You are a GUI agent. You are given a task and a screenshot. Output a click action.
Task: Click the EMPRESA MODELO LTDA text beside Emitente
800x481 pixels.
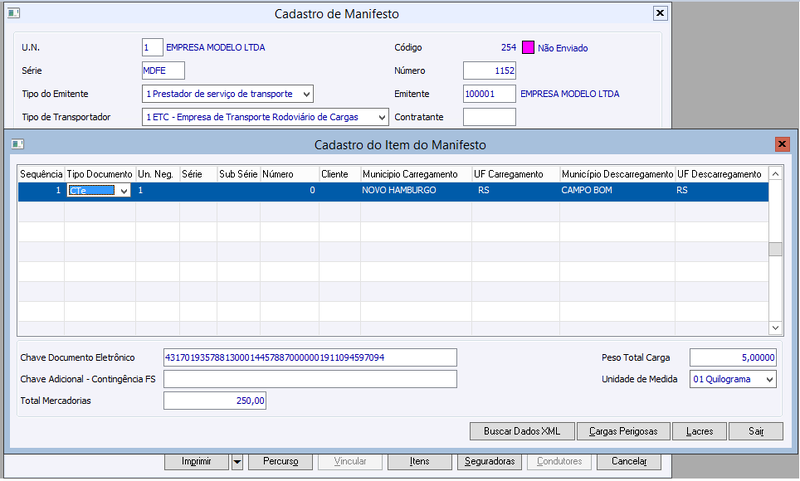coord(569,94)
